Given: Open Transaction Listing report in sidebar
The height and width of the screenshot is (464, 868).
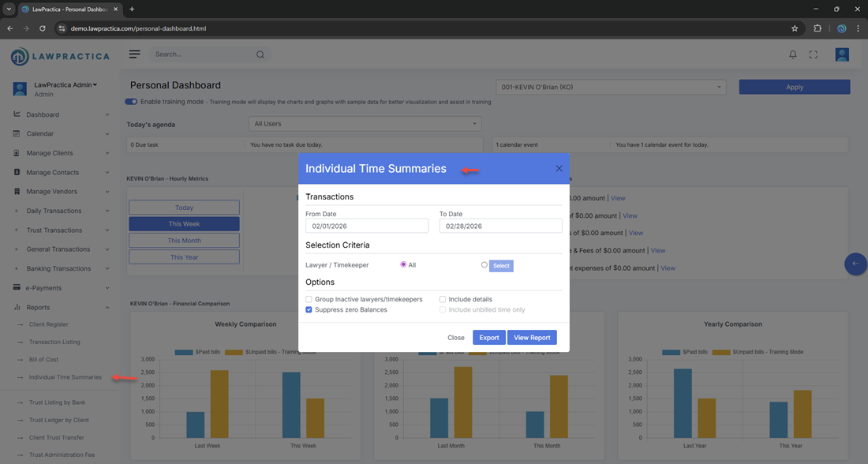Looking at the screenshot, I should (54, 342).
